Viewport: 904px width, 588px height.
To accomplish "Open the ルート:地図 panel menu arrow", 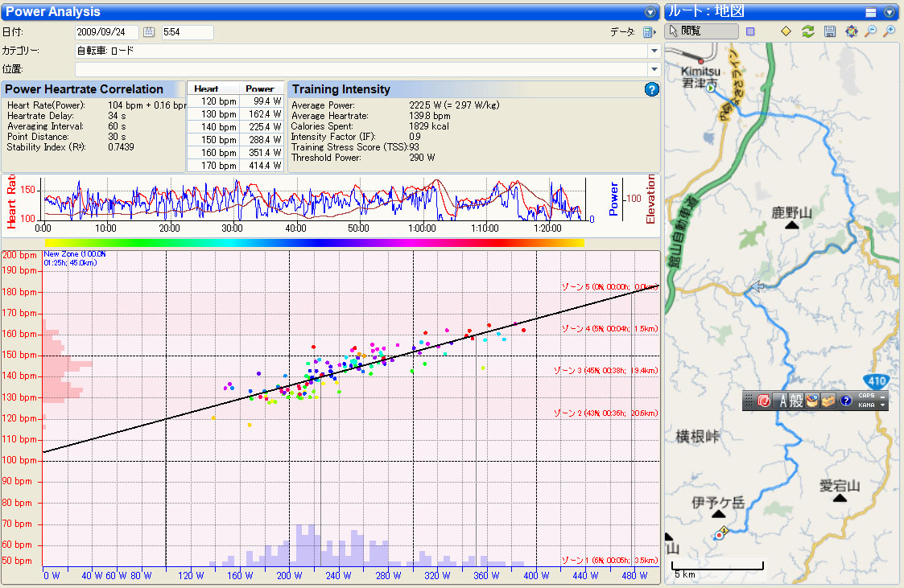I will (890, 12).
